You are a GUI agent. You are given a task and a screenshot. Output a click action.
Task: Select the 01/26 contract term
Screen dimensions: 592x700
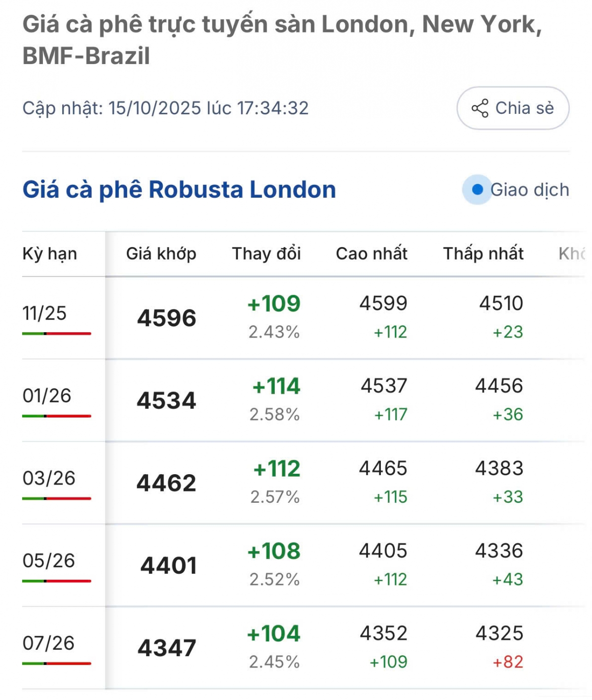click(x=47, y=395)
